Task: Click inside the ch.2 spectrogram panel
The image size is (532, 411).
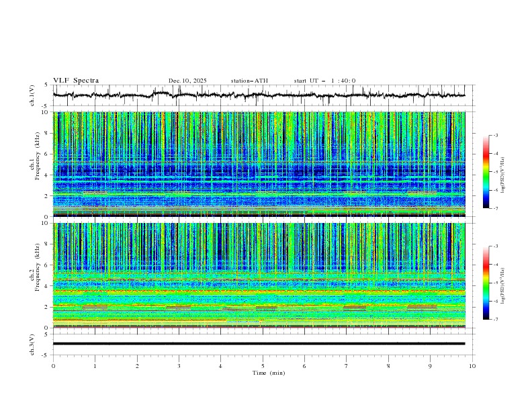Action: (262, 275)
